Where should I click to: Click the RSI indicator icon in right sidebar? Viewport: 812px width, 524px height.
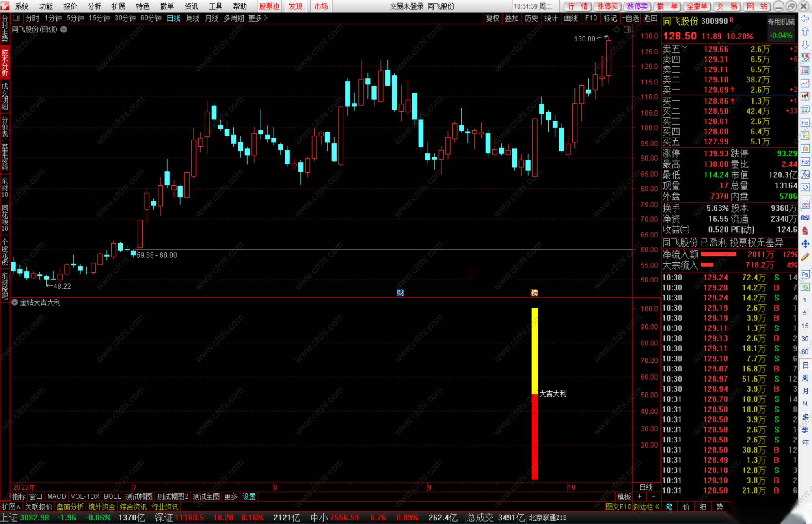[x=805, y=218]
